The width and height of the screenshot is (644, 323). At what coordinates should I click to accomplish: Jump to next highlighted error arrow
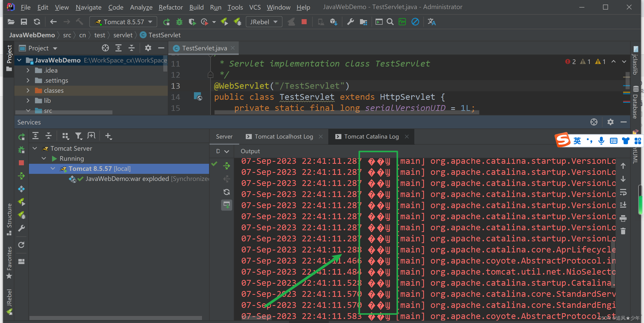[624, 61]
